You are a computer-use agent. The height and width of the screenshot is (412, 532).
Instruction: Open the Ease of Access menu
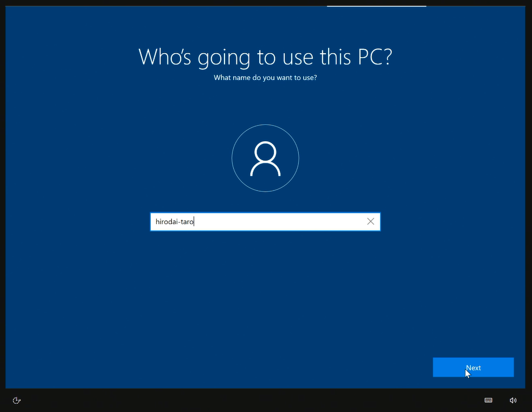[17, 401]
